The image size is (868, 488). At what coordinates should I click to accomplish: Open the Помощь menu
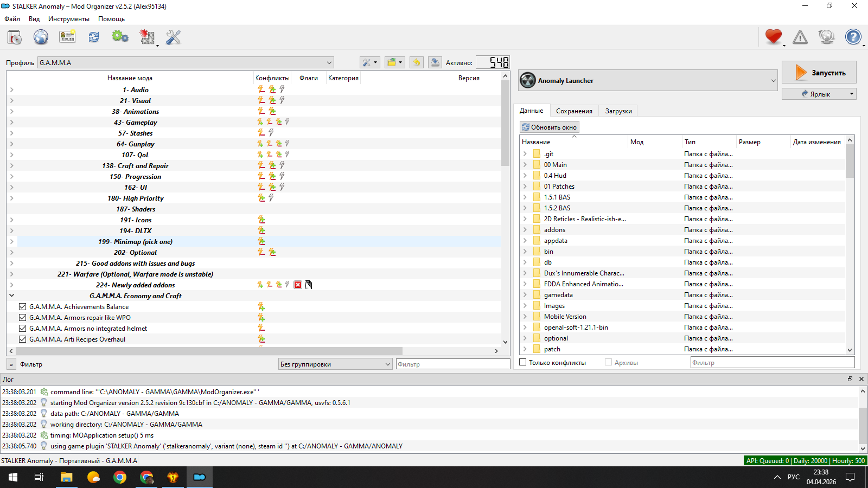click(x=112, y=18)
